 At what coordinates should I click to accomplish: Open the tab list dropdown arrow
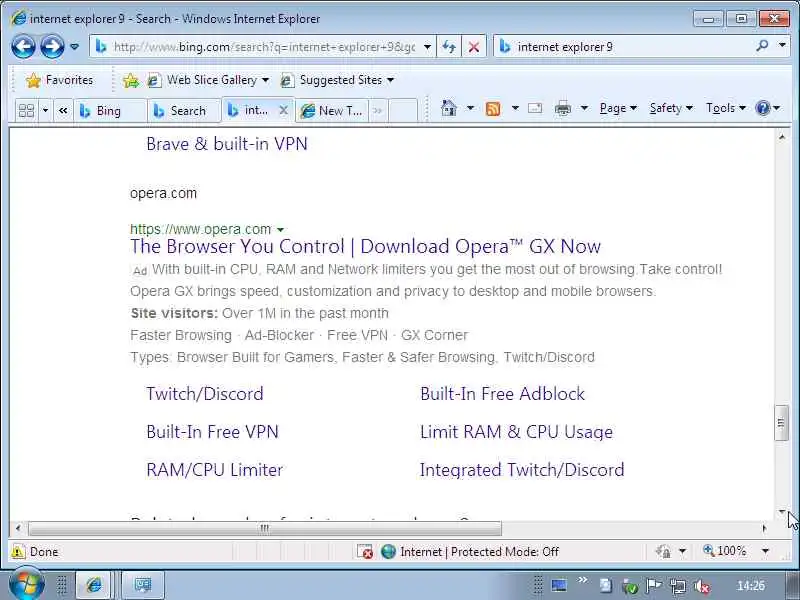(45, 110)
